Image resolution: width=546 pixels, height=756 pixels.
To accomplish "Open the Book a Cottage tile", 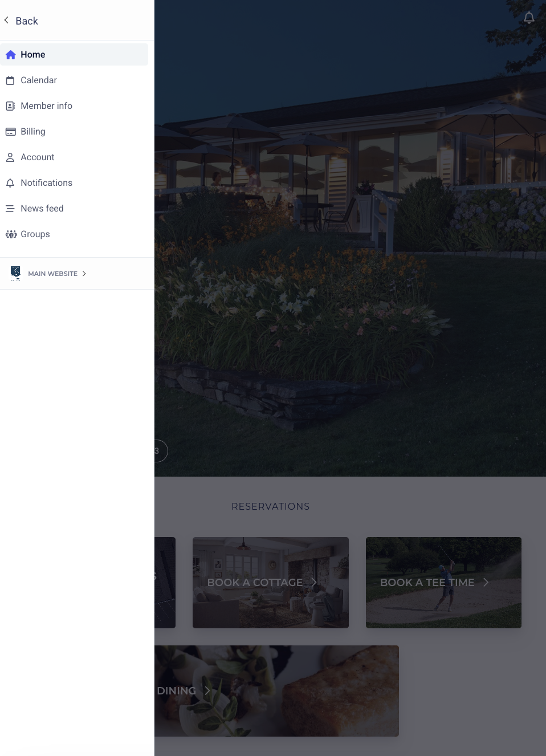I will coord(271,583).
